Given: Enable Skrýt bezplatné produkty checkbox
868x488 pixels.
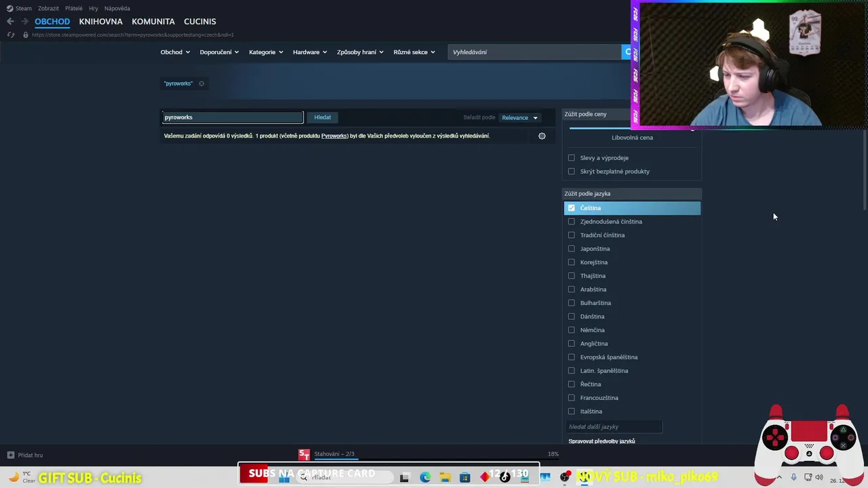Looking at the screenshot, I should [x=571, y=171].
